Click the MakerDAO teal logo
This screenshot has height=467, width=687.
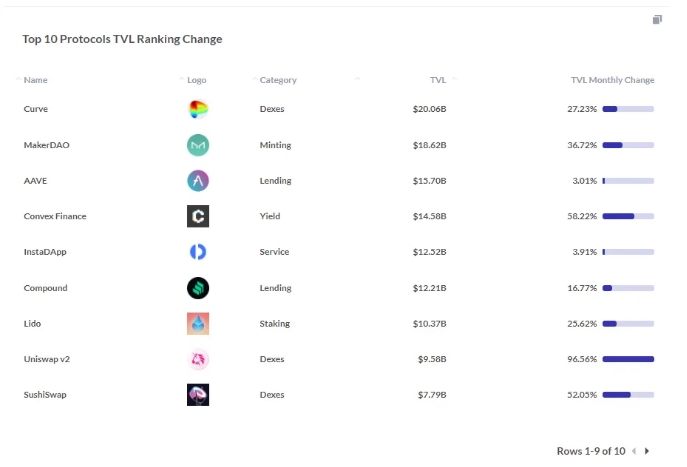(x=198, y=145)
